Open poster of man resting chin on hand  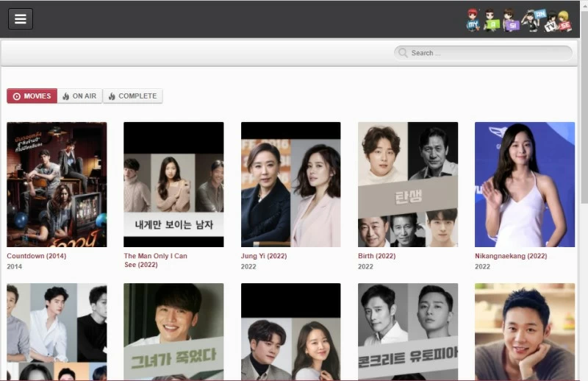click(x=525, y=332)
